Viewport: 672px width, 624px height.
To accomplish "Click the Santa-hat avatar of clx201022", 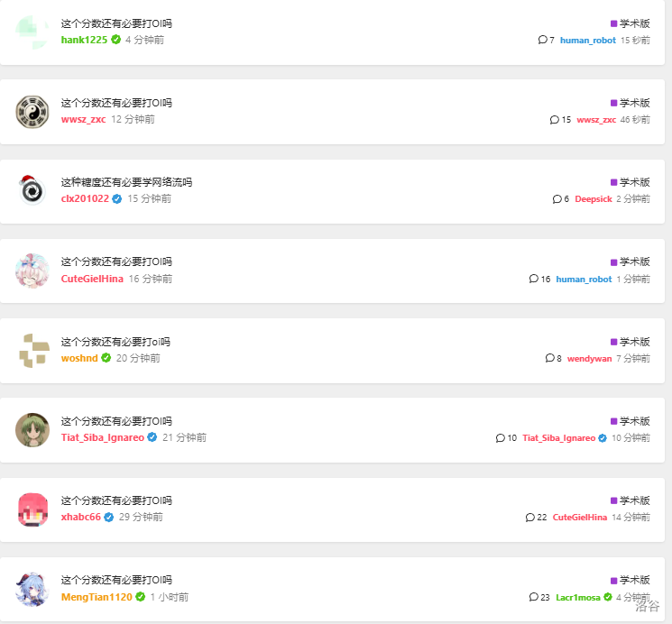I will click(x=32, y=191).
